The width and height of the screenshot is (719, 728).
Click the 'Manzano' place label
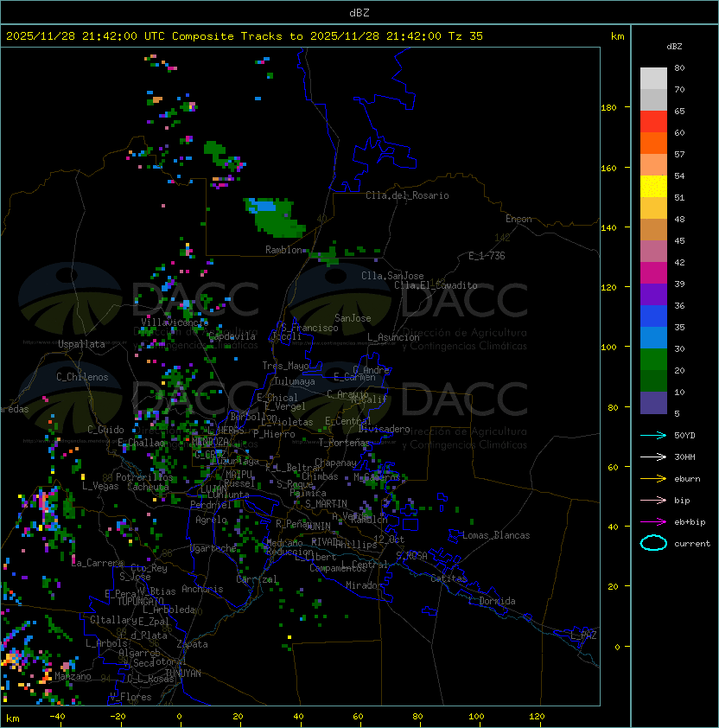click(x=73, y=676)
